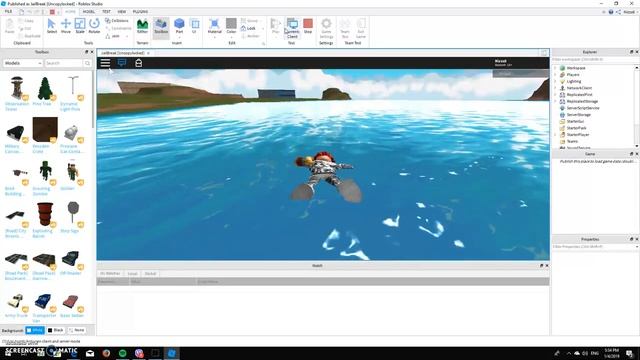
Task: Activate the Move tool
Action: pos(66,26)
